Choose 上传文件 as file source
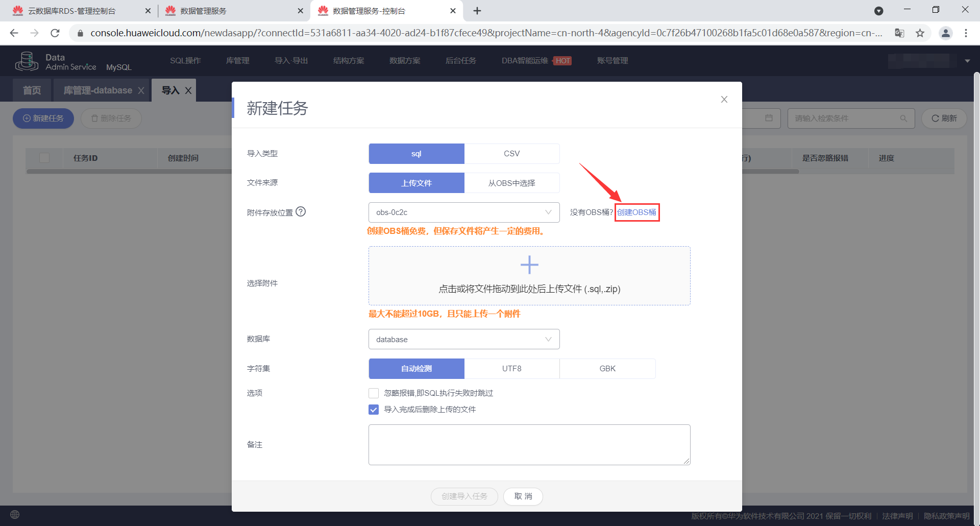 pyautogui.click(x=416, y=183)
